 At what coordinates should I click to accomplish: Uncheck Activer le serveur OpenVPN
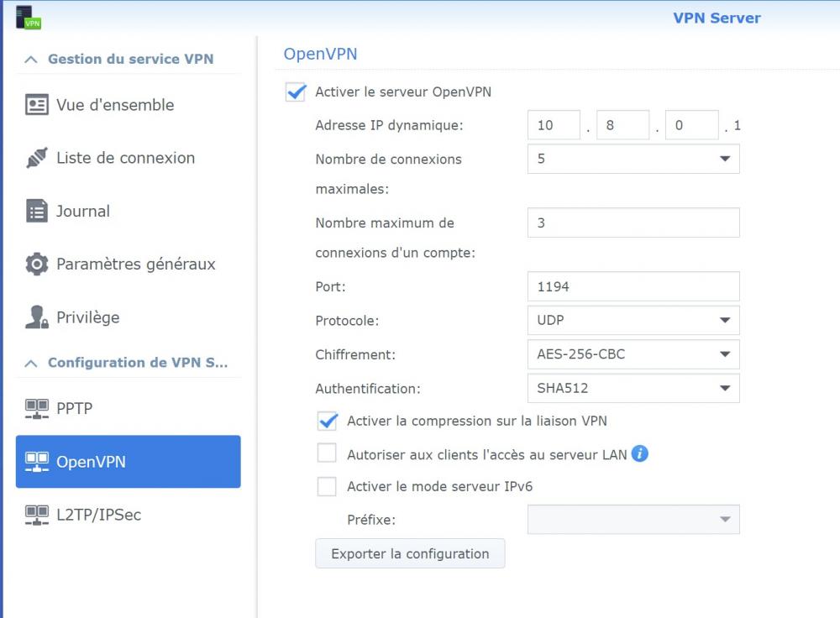pyautogui.click(x=296, y=92)
